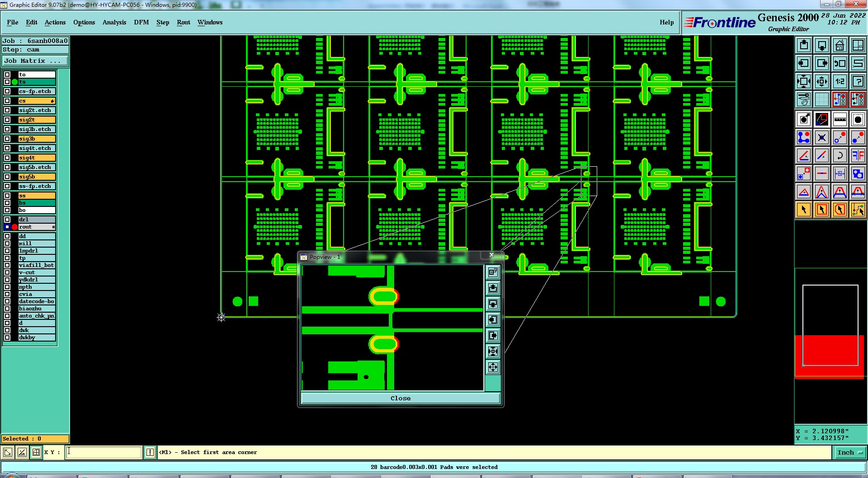Click the red-blue horizontal line edit icon
Image resolution: width=868 pixels, height=478 pixels.
point(822,173)
